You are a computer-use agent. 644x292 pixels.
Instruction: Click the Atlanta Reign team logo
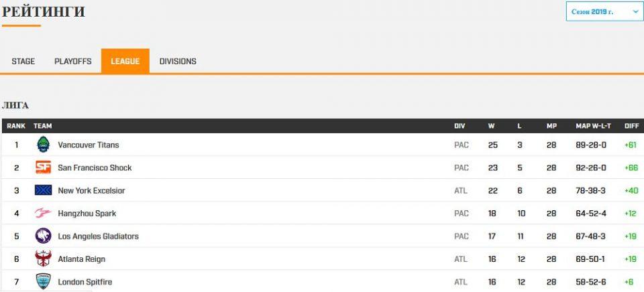tap(43, 259)
